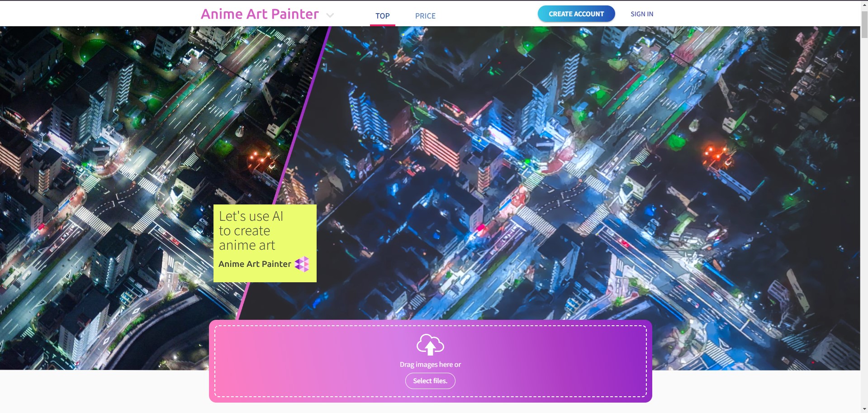Click the page's vertical scrollbar thumb
868x413 pixels.
coord(864,24)
